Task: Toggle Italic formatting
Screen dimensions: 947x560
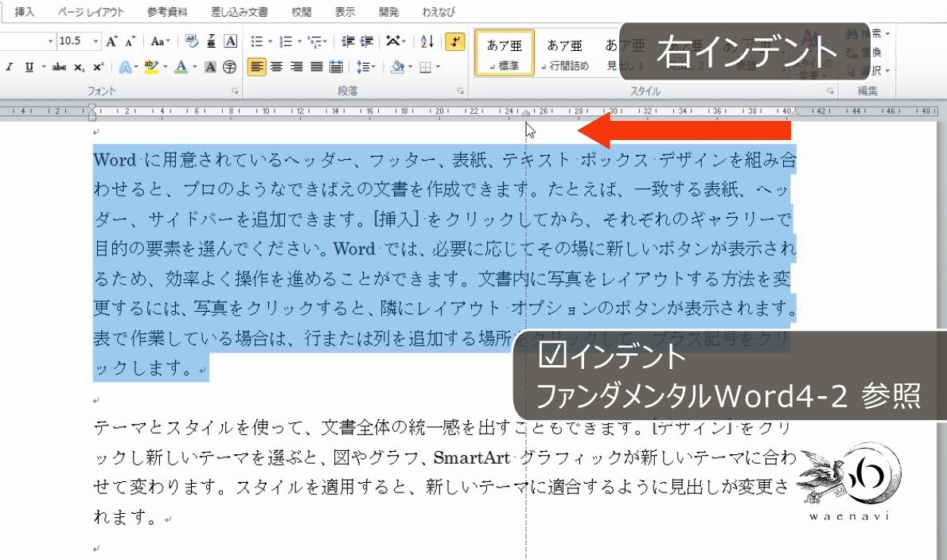Action: click(x=10, y=67)
